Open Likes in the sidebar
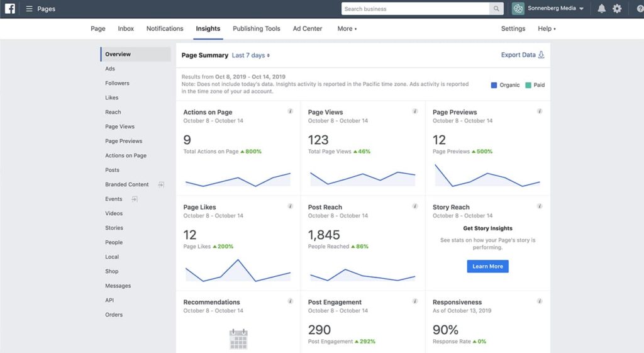 coord(112,98)
